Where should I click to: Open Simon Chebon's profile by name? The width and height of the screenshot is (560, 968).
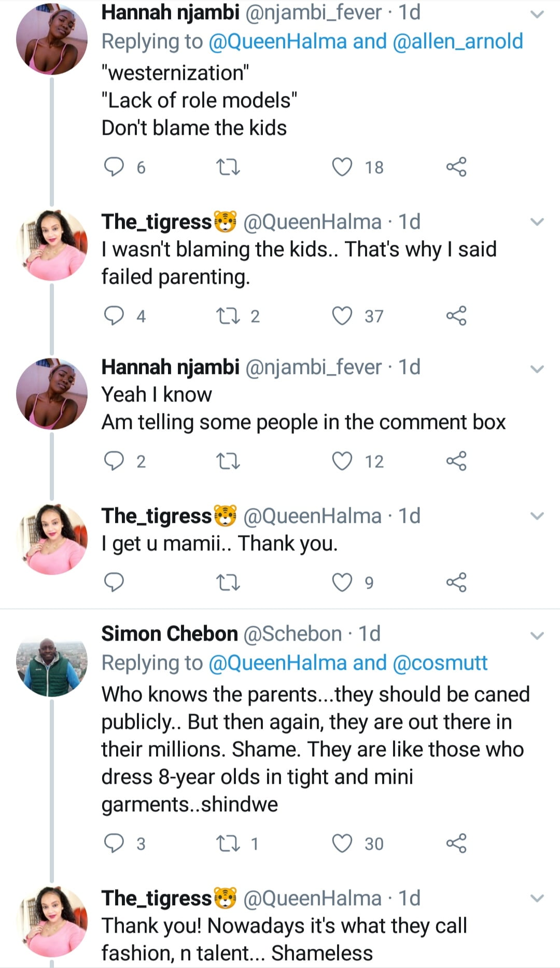click(169, 634)
